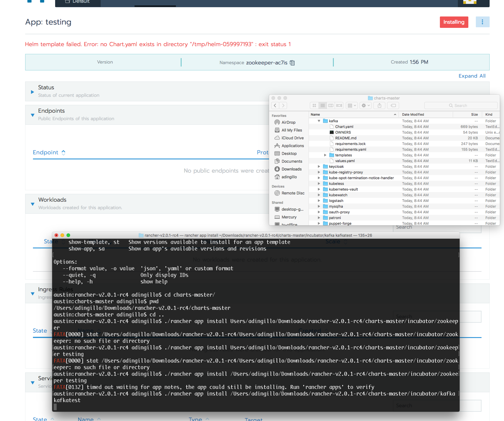Expand the templates folder
Image resolution: width=504 pixels, height=421 pixels.
tap(325, 155)
